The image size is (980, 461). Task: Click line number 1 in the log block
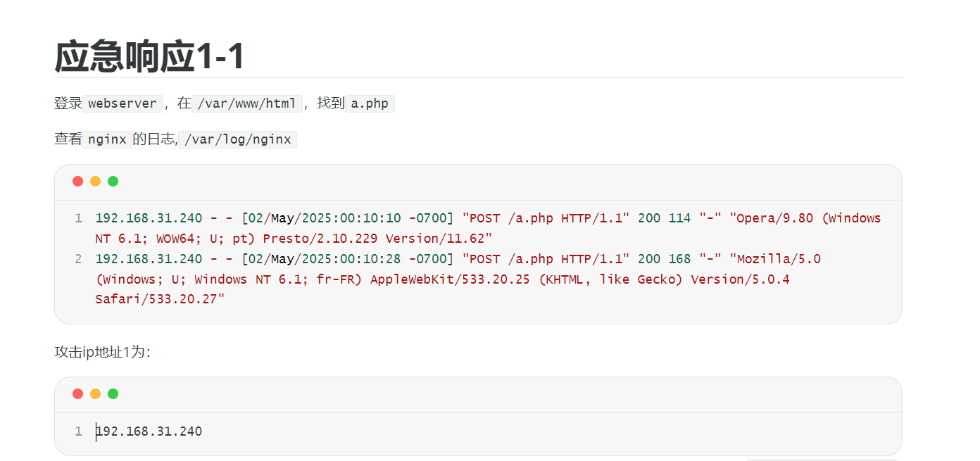point(78,218)
